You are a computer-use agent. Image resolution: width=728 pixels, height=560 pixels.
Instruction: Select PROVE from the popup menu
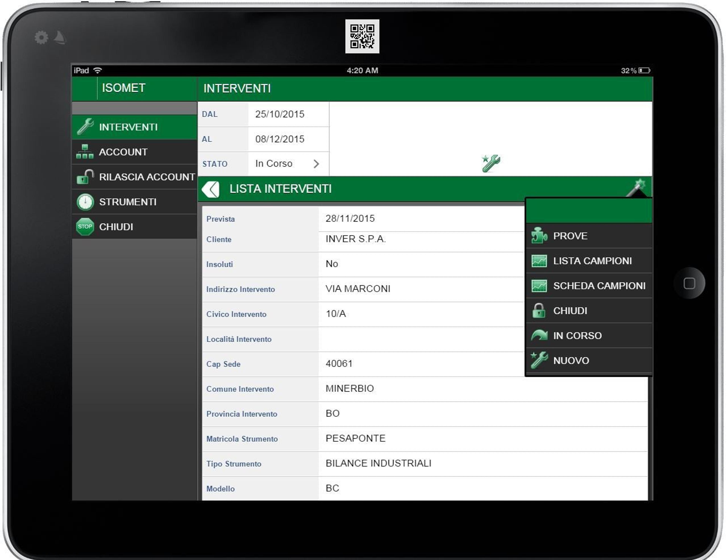[x=589, y=236]
